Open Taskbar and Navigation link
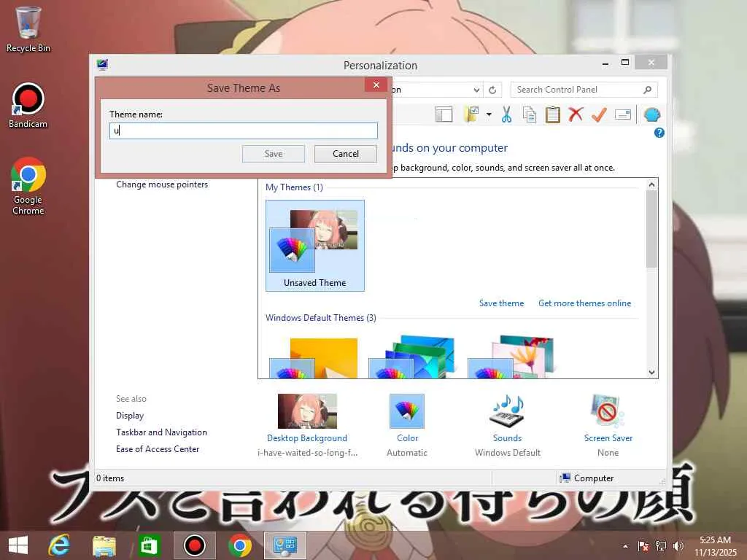The width and height of the screenshot is (747, 560). [161, 432]
